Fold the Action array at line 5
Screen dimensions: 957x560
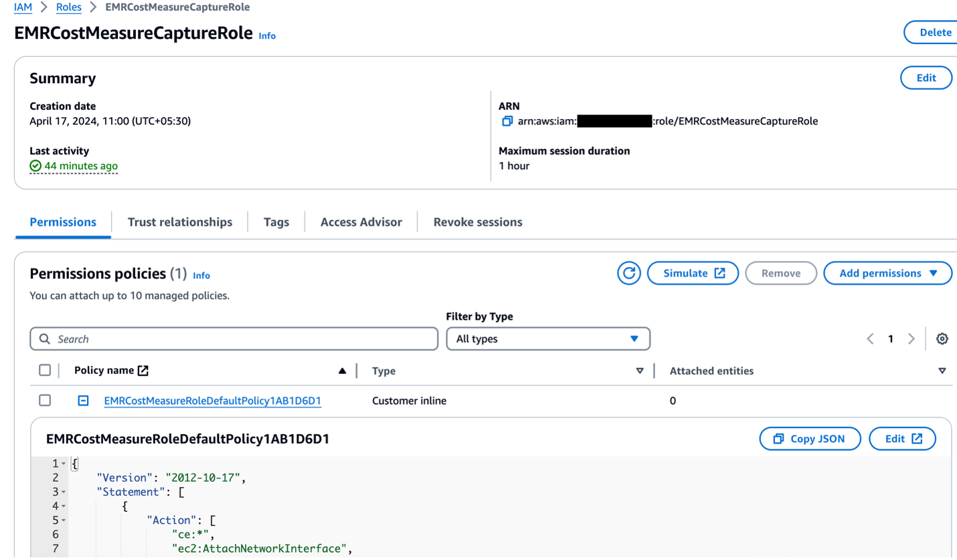(x=64, y=520)
